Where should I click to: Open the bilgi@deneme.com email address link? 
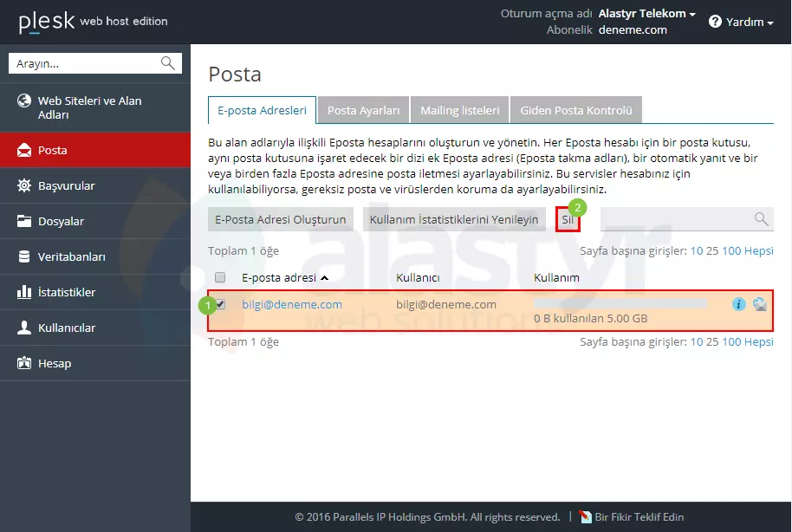coord(292,304)
